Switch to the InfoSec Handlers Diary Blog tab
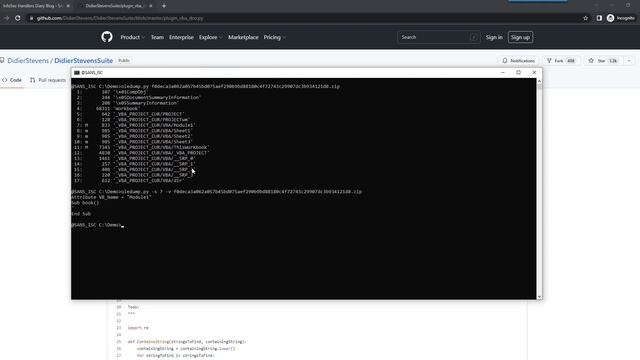Viewport: 640px width, 360px height. (33, 6)
